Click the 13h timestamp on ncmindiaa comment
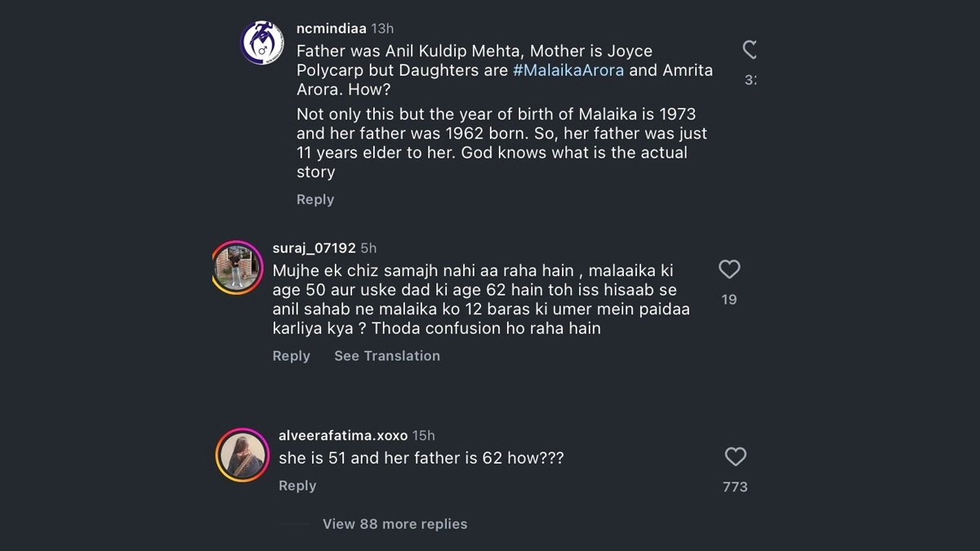This screenshot has width=980, height=551. [382, 29]
